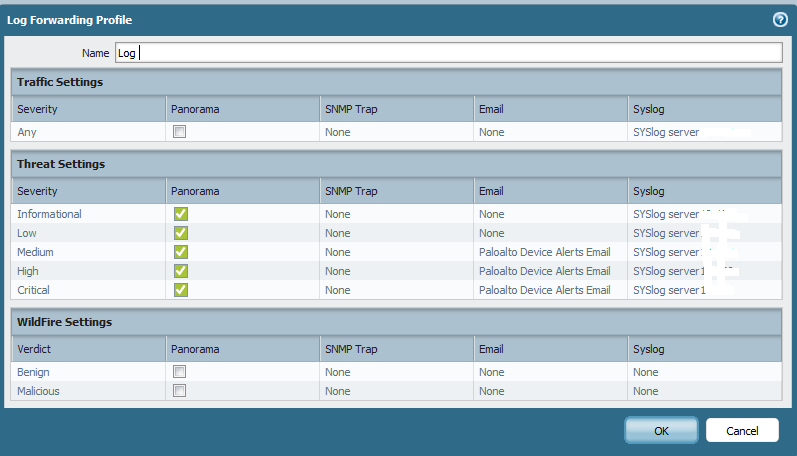
Task: Select the Critical severity row label
Action: tap(33, 290)
